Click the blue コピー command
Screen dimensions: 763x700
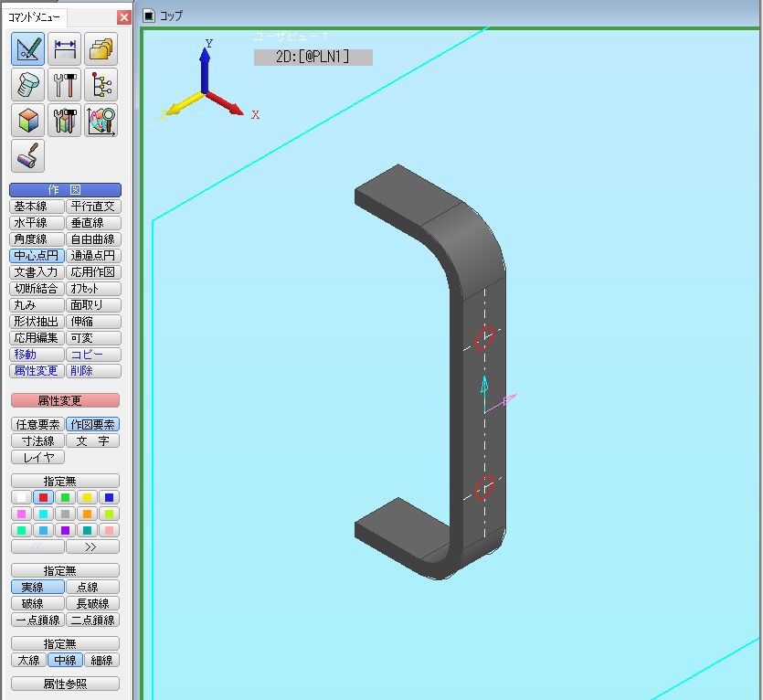pos(93,355)
